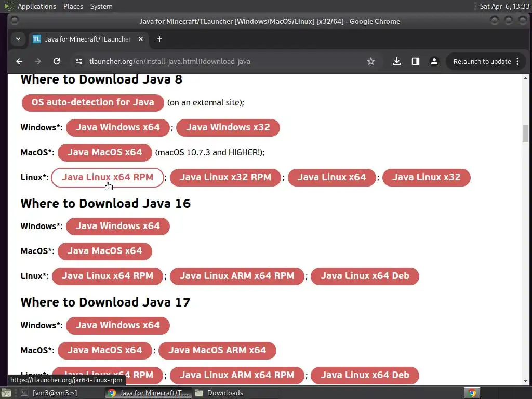Screen dimensions: 532x399
Task: Download Java 17 Windows x64
Action: pos(118,326)
